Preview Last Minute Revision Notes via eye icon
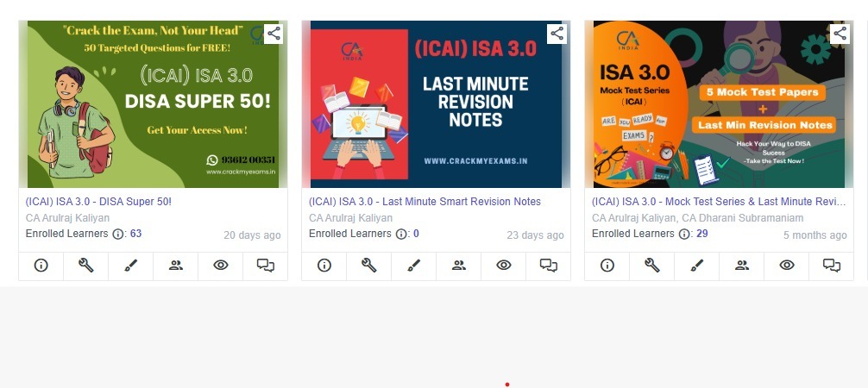The image size is (868, 388). [x=504, y=266]
